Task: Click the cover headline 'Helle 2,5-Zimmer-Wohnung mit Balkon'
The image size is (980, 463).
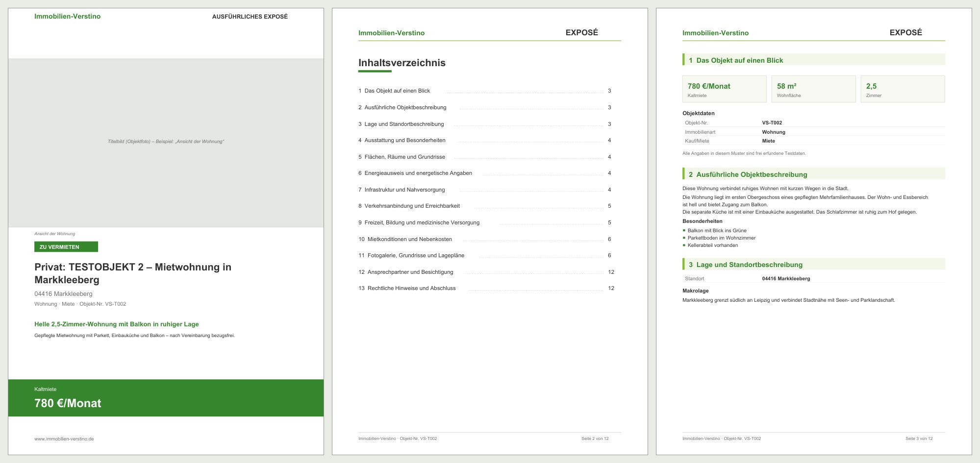Action: point(117,324)
